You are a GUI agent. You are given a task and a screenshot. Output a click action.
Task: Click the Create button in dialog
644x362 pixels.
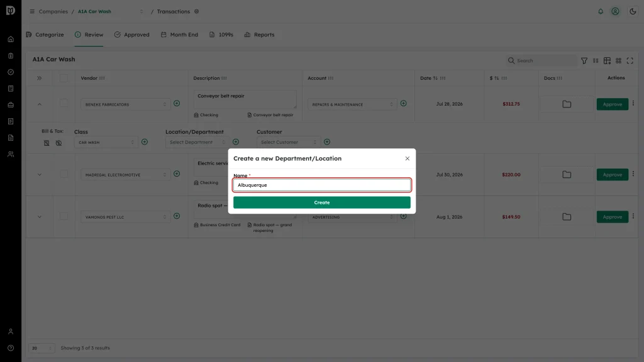(x=321, y=202)
